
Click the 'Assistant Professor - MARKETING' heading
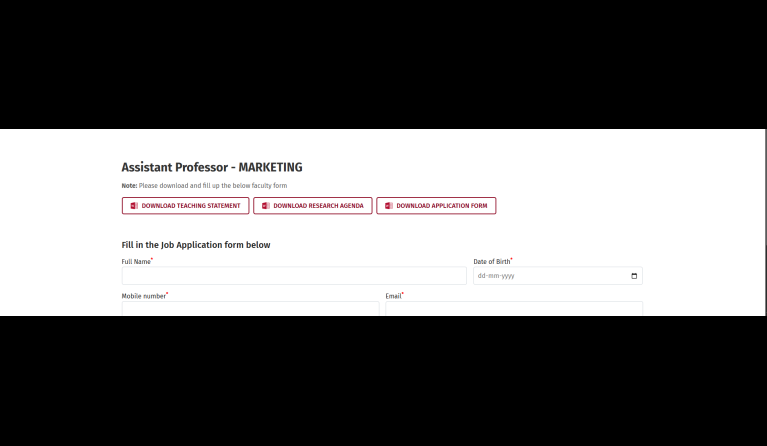211,167
